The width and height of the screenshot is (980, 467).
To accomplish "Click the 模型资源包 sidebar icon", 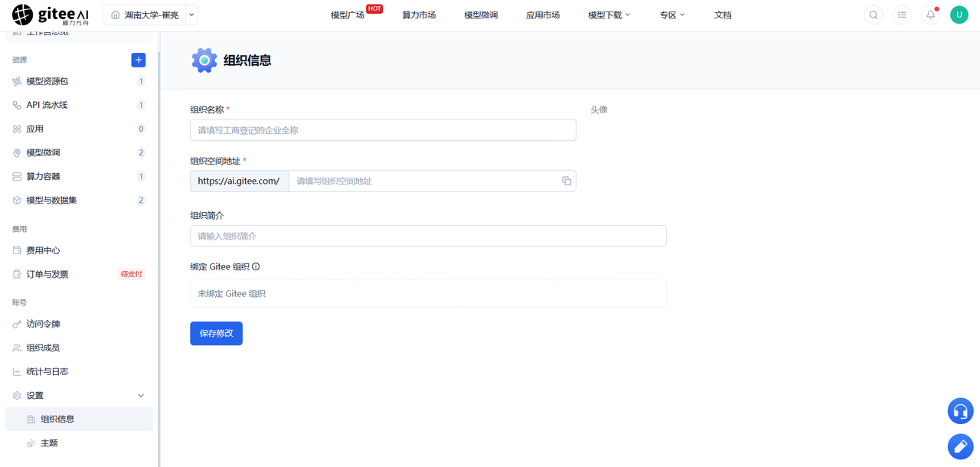I will (17, 81).
